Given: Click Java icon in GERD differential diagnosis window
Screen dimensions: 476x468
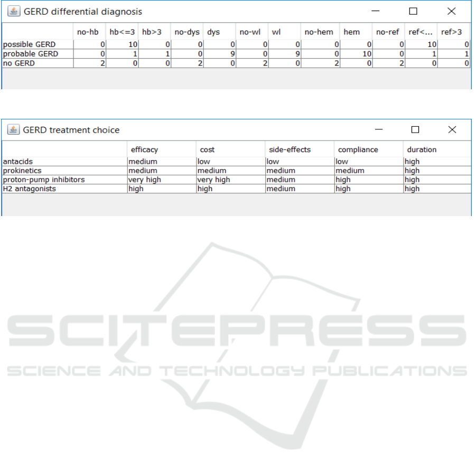Looking at the screenshot, I should click(14, 11).
